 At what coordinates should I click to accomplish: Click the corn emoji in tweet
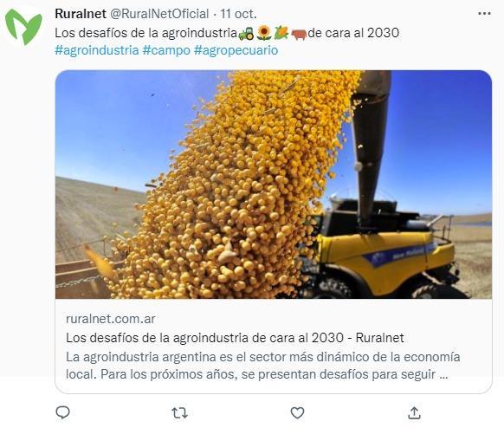[281, 33]
